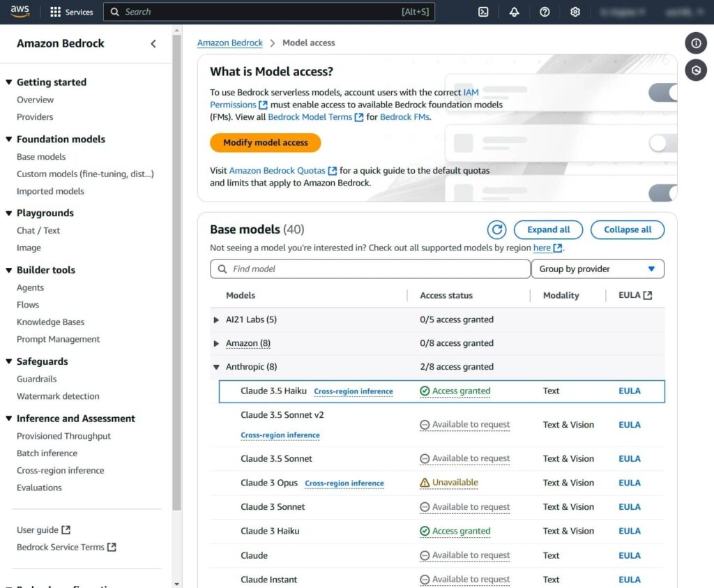
Task: Go to Knowledge Bases in sidebar
Action: coord(50,322)
